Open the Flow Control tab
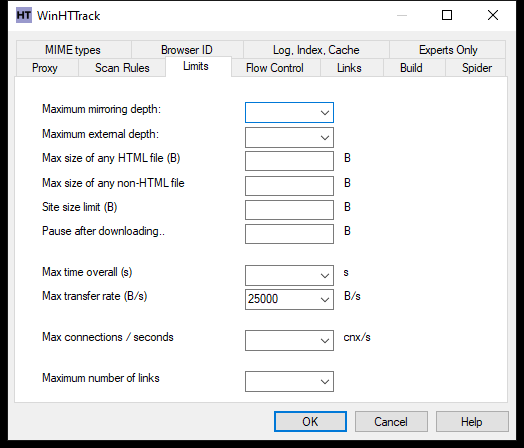 click(x=275, y=68)
